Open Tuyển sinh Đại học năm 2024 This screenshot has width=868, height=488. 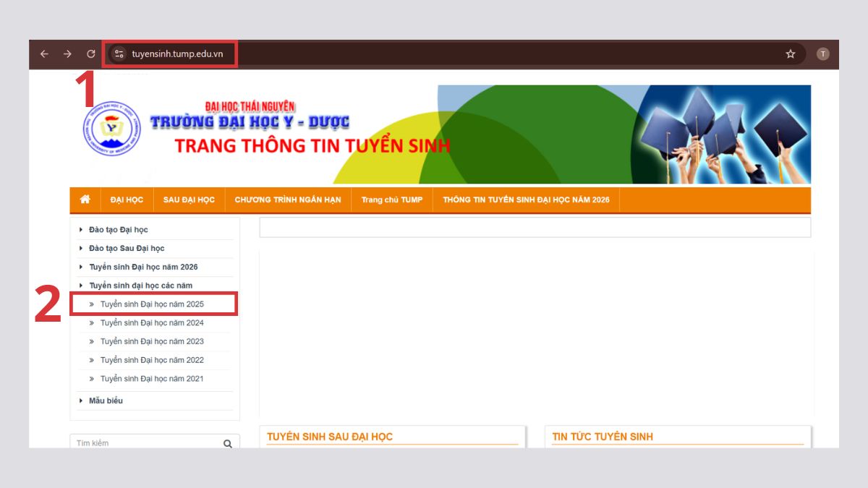tap(152, 323)
